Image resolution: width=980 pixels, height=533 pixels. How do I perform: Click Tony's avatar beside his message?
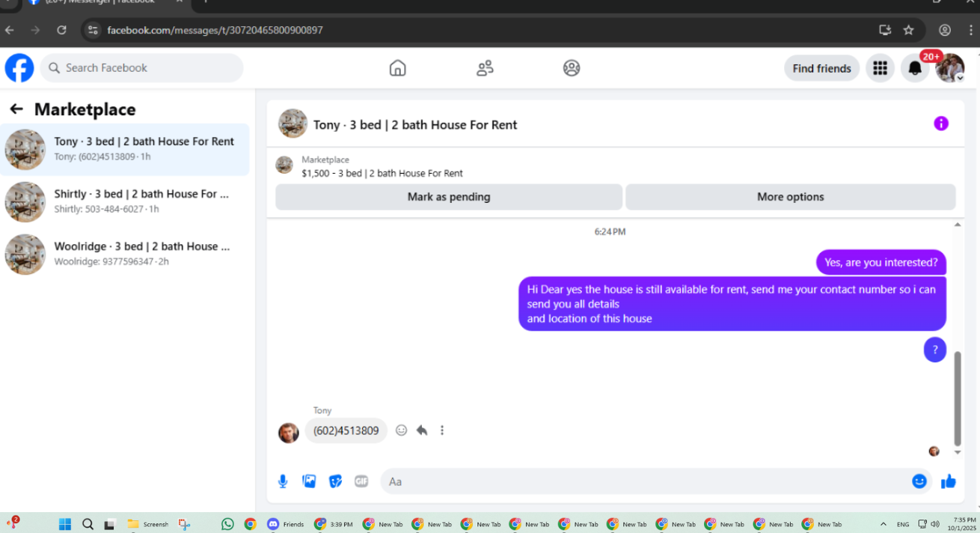(289, 433)
